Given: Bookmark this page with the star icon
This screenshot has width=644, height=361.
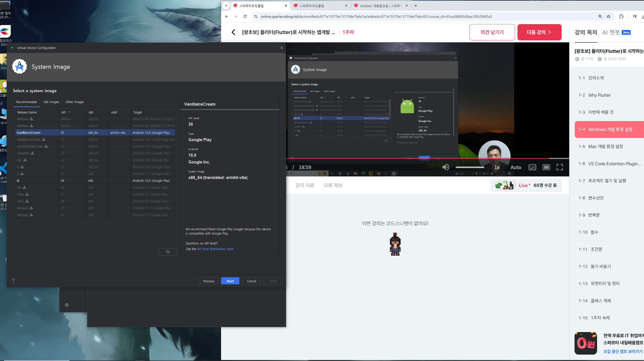Looking at the screenshot, I should 609,17.
